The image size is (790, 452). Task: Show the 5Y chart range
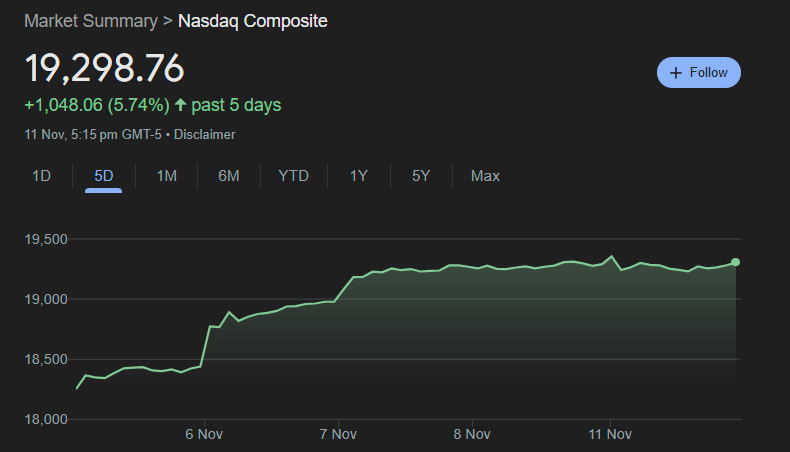(421, 176)
